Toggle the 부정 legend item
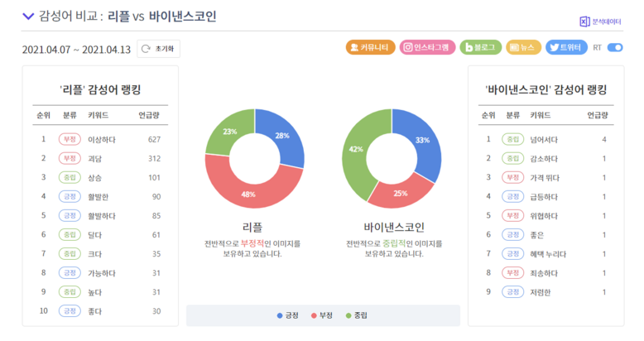Viewport: 644px width, 341px height. [x=322, y=315]
